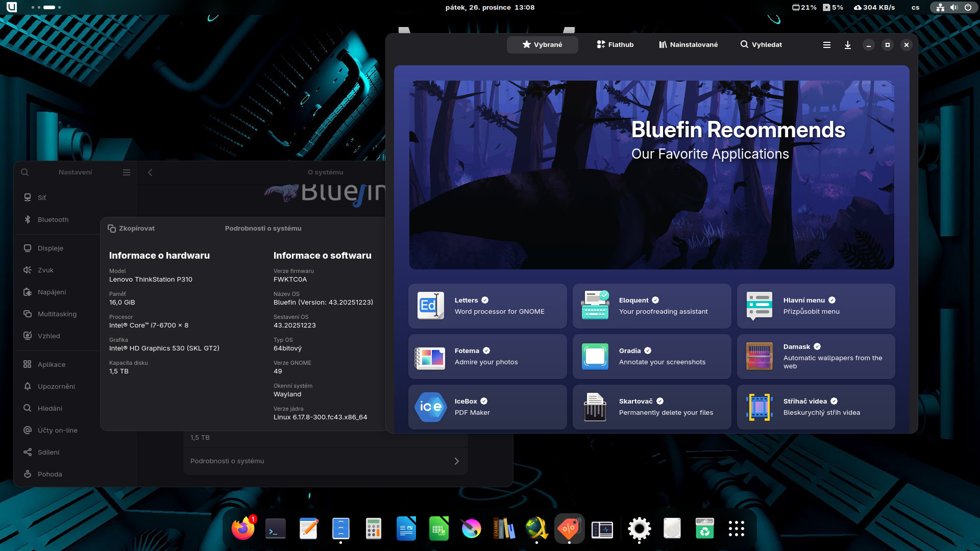Select the Střihač videa app icon
This screenshot has width=980, height=551.
coord(759,407)
